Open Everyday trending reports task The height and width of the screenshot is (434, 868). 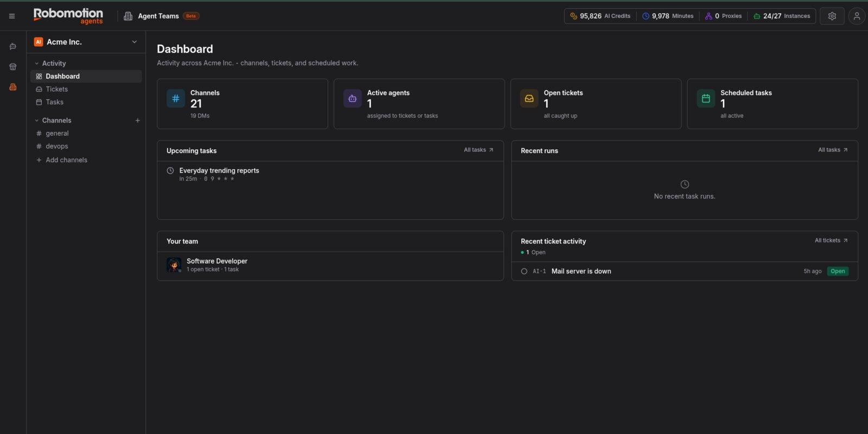click(x=219, y=170)
